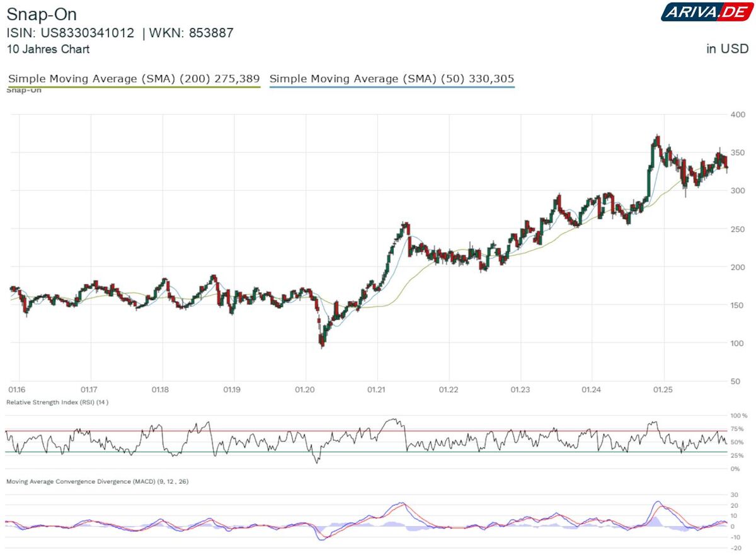756x555 pixels.
Task: Click the RSI 0% axis label
Action: point(736,469)
